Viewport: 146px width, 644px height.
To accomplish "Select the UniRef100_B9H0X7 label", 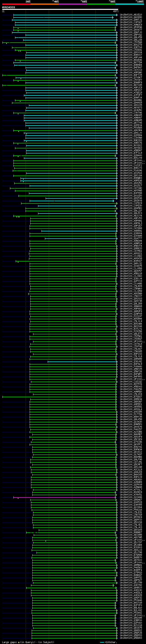I will point(131,55).
